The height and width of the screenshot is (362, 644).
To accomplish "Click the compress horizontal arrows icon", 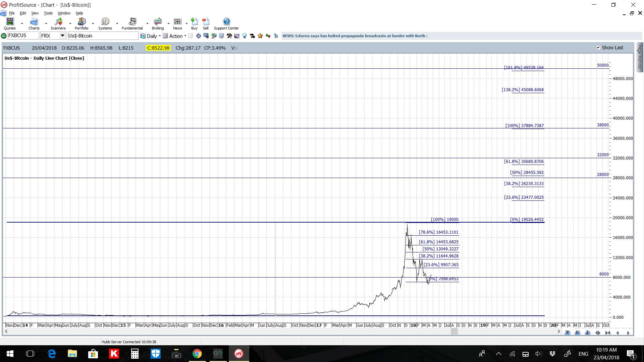I will point(607,333).
